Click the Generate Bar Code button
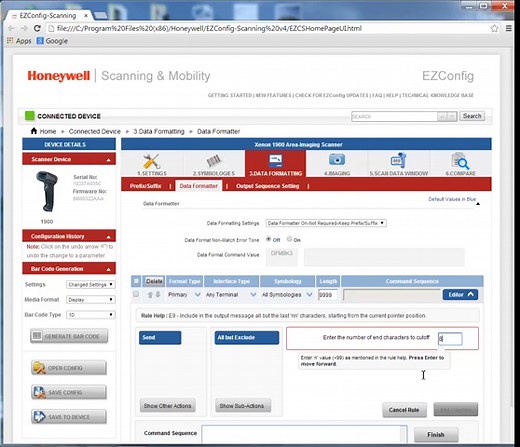520x447 pixels. click(x=69, y=336)
